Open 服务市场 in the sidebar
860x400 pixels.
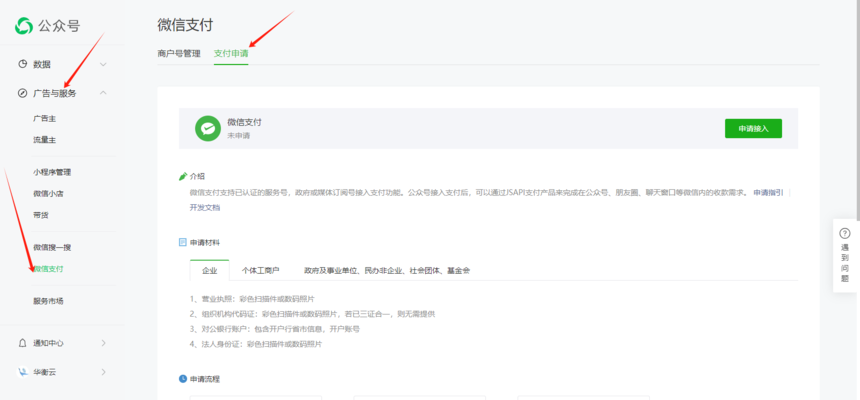48,301
